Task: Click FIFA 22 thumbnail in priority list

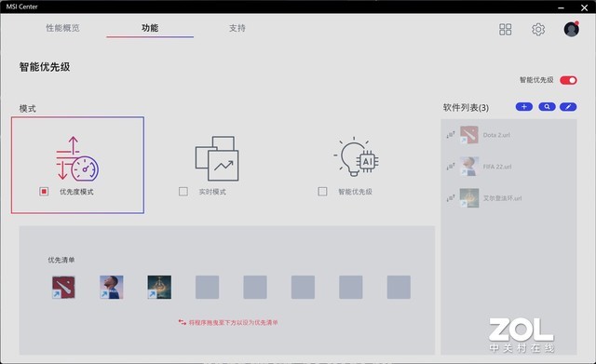Action: point(112,288)
